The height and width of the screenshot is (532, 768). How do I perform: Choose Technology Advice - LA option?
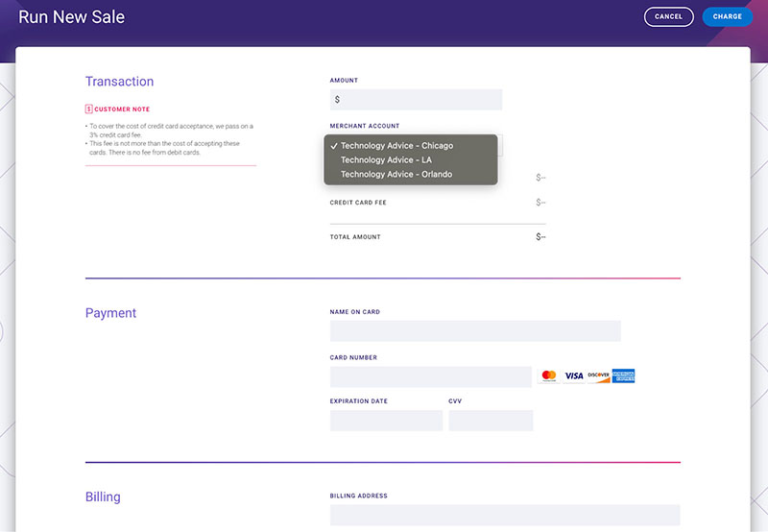(410, 160)
